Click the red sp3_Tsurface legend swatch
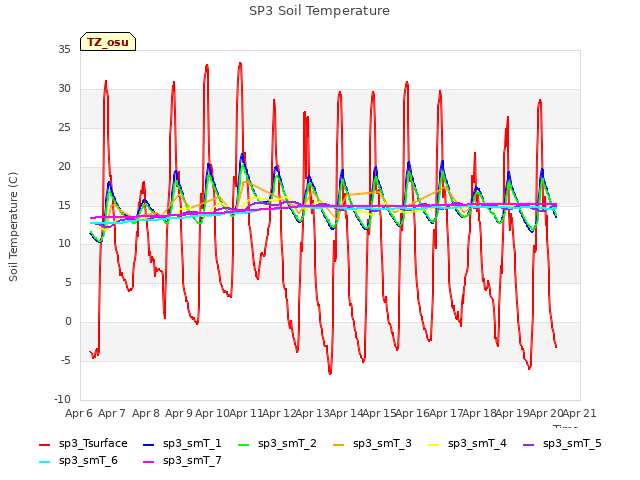The image size is (640, 480). (44, 444)
